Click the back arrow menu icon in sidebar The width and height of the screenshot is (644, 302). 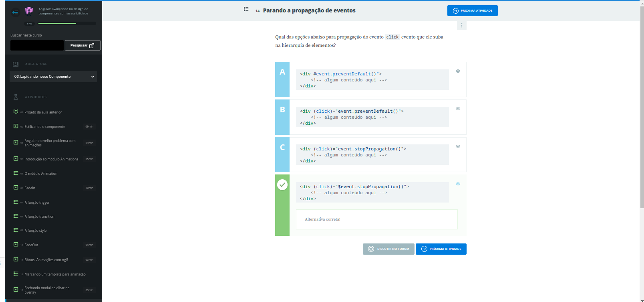point(15,12)
